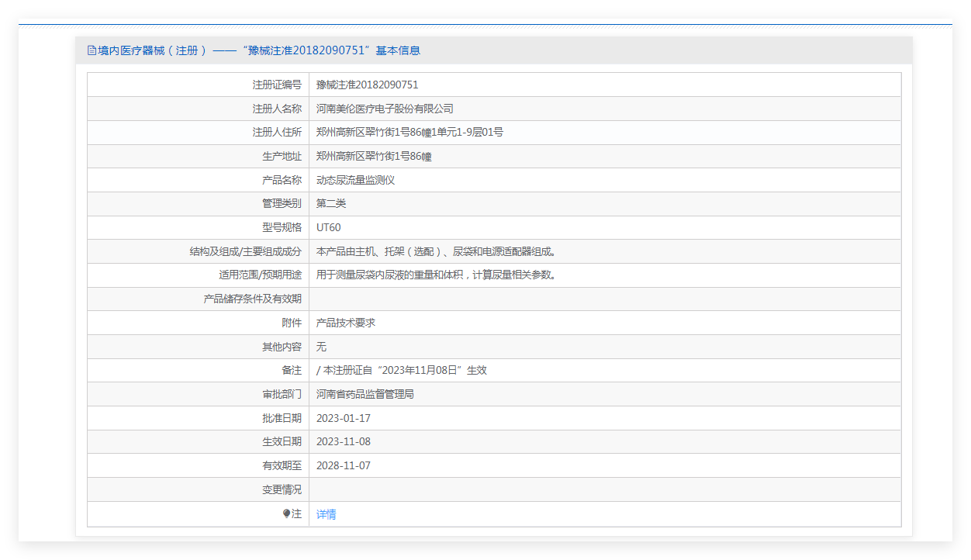Click the 适用范围/预期用途 label

coord(260,275)
